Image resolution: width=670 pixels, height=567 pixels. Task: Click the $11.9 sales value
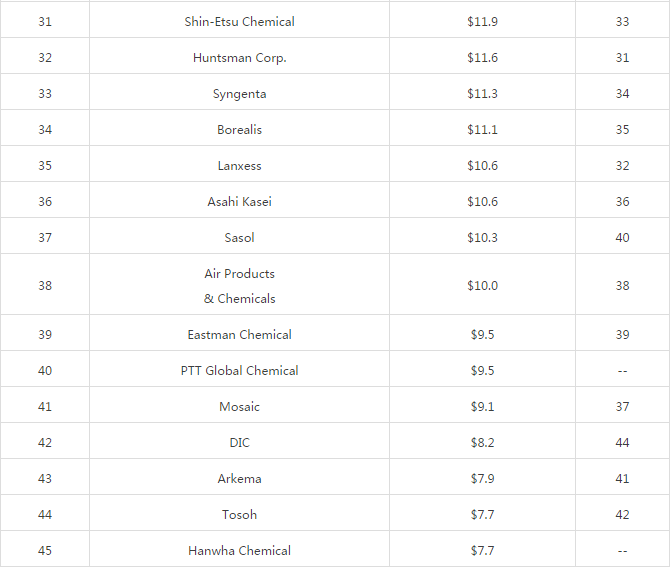482,22
